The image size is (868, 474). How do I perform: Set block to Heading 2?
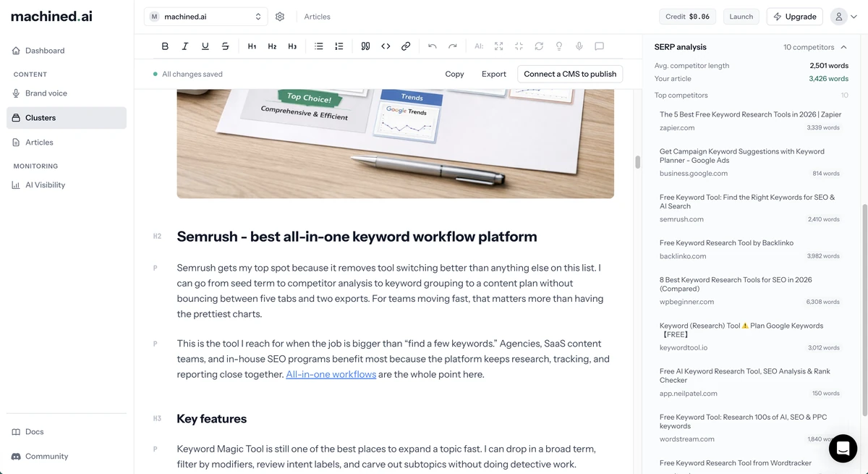point(272,46)
